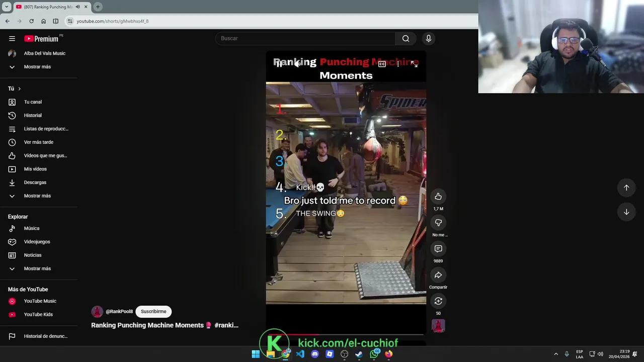Open Videojuegos under Explorar

pyautogui.click(x=39, y=242)
